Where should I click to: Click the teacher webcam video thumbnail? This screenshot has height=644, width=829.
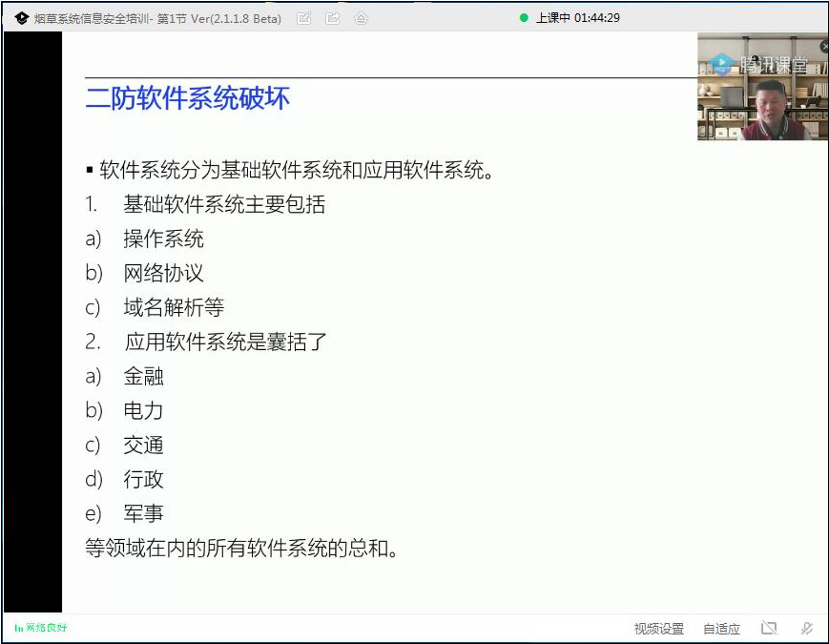(762, 87)
